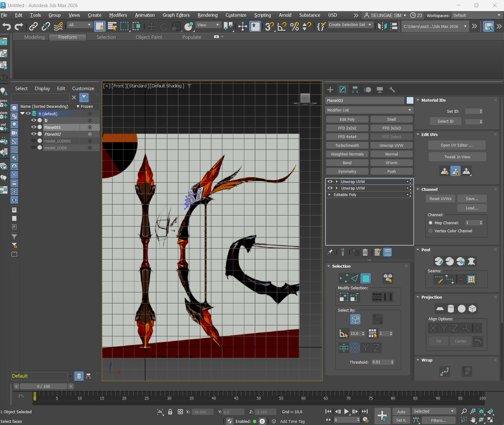The height and width of the screenshot is (425, 504).
Task: Select Polygon sub-object mode in Selection
Action: 366,278
